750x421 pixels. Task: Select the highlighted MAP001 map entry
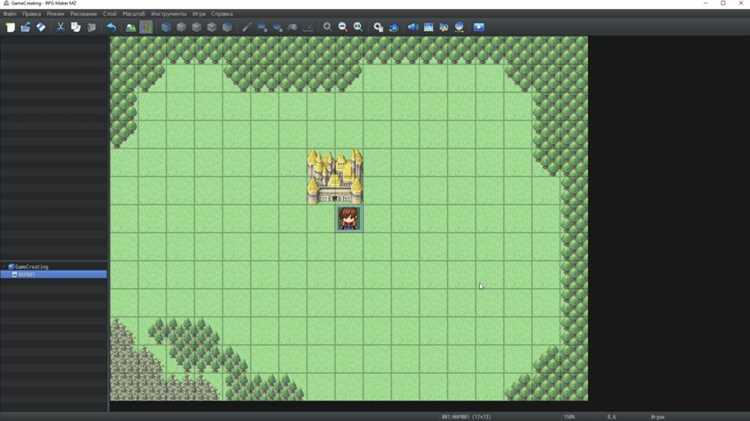tap(54, 275)
